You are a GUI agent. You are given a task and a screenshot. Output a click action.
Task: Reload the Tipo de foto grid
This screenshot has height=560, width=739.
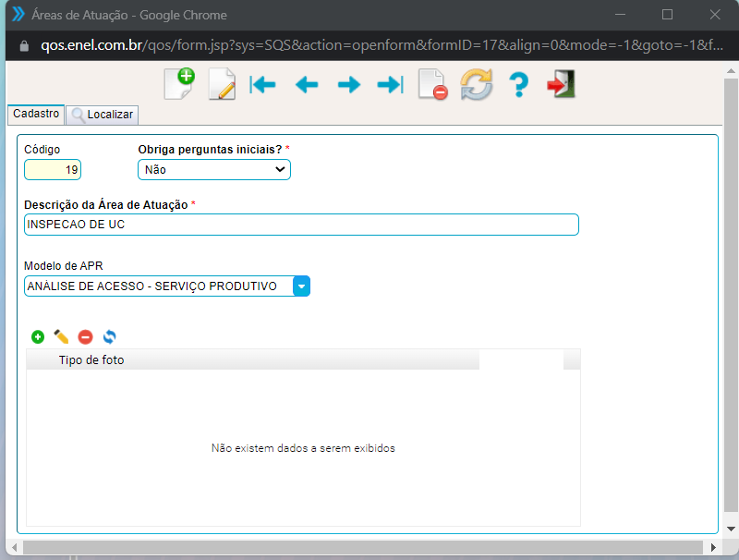click(109, 337)
